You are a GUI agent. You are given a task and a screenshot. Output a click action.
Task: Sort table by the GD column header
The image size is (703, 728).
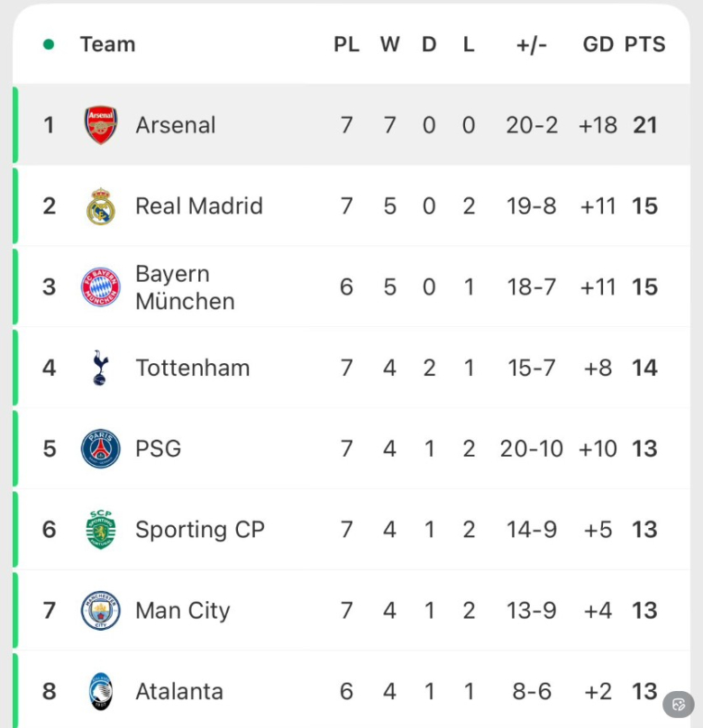pyautogui.click(x=598, y=44)
